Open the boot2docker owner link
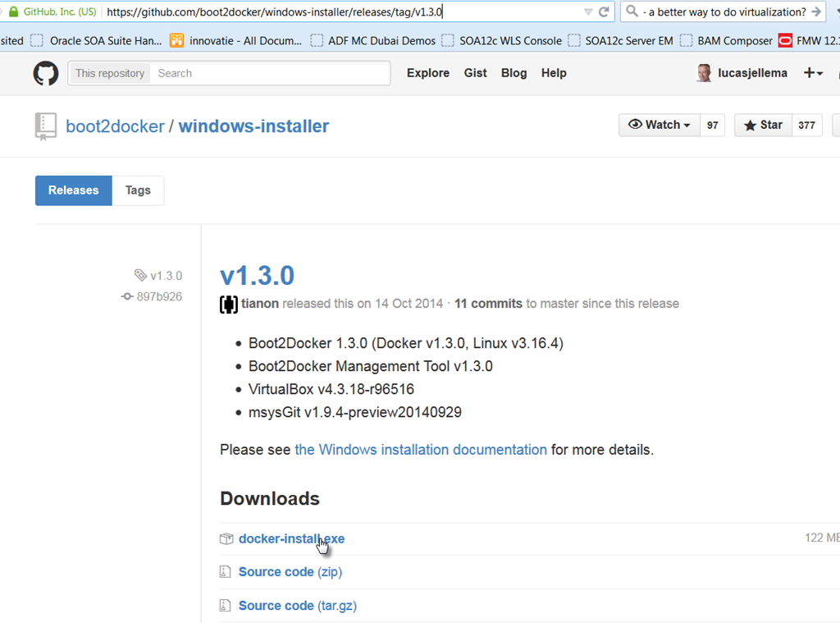This screenshot has width=840, height=623. [x=115, y=126]
